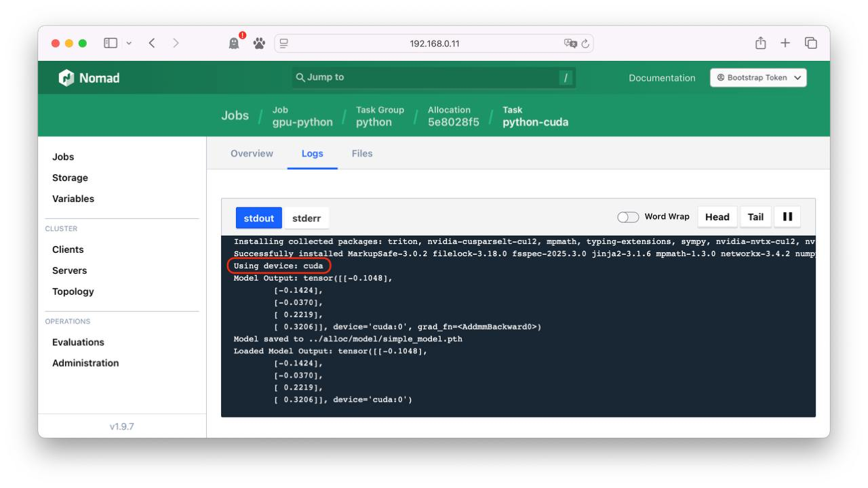The image size is (868, 488).
Task: Jump to log Head
Action: 717,217
